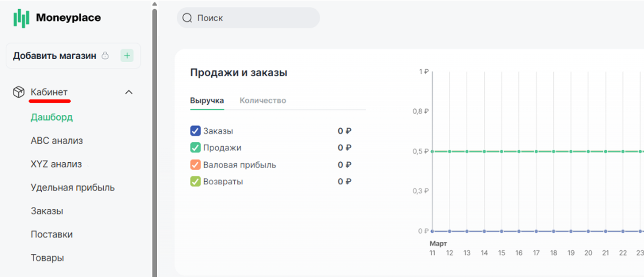
Task: Click the 0 ₽ value for Возвраты
Action: click(x=345, y=182)
